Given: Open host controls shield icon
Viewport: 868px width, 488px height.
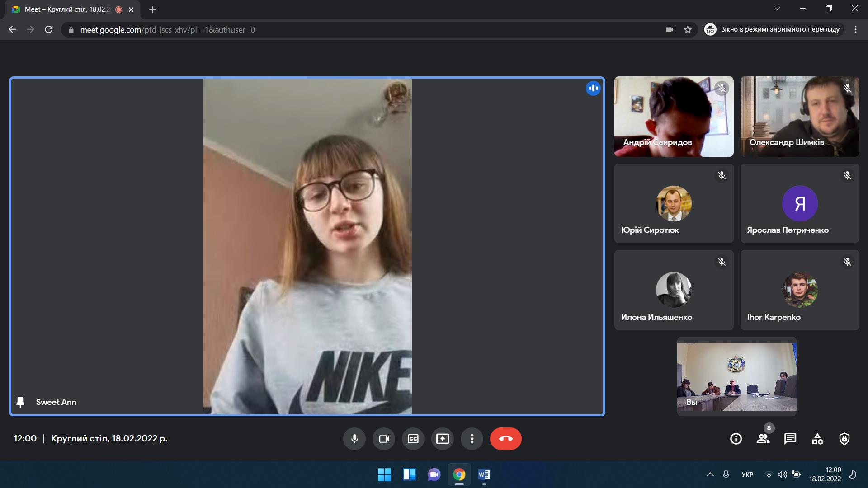Looking at the screenshot, I should coord(844,439).
